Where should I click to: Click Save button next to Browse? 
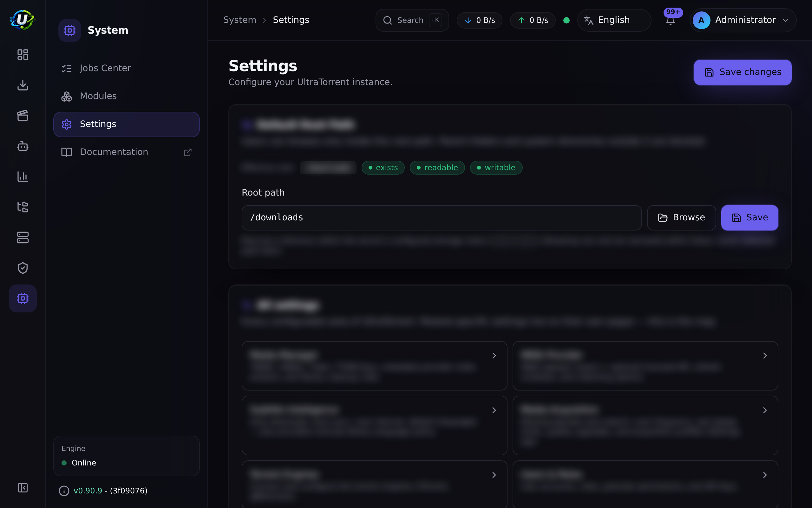click(x=750, y=218)
